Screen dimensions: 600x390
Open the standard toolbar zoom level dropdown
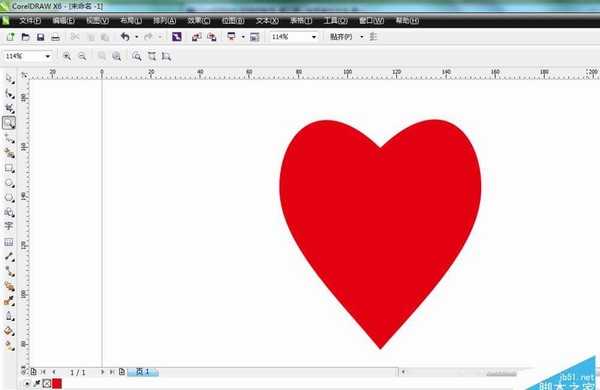pyautogui.click(x=314, y=37)
